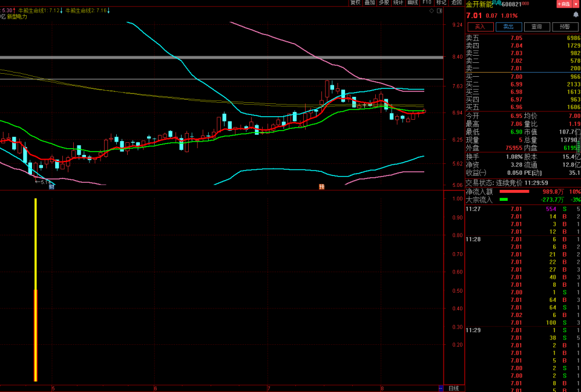Click the blue button left of 日线

pos(441,388)
